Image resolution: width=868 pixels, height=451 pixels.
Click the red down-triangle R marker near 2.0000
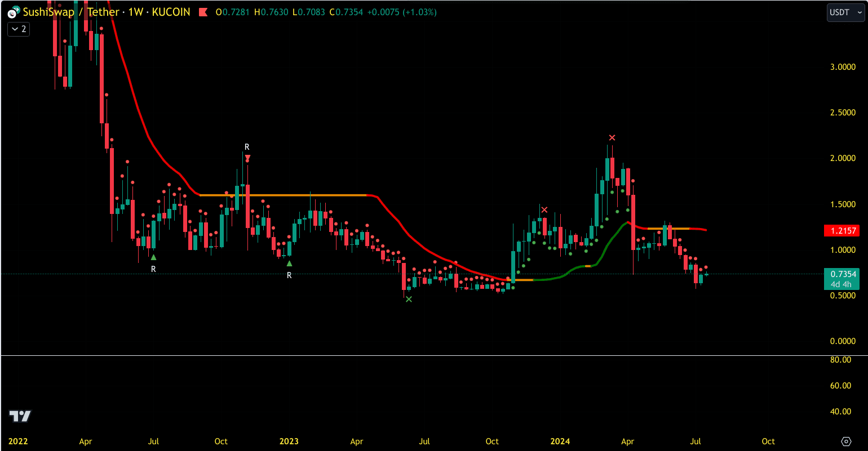pos(247,158)
